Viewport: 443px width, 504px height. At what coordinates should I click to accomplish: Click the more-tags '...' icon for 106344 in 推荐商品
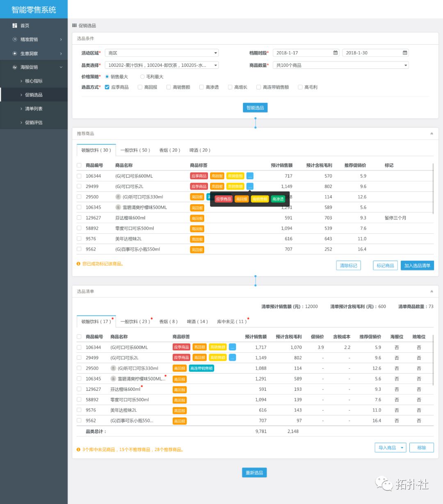tap(250, 176)
